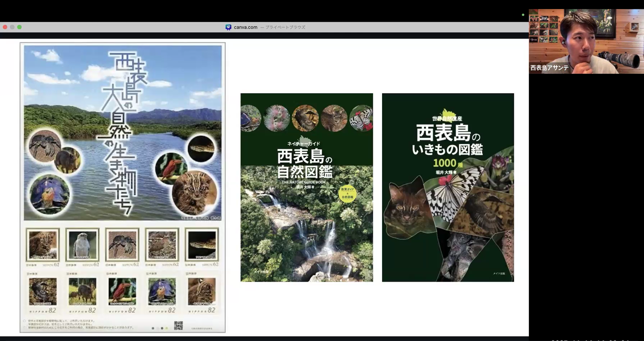Click the butterfly circle on nature guide cover
644x341 pixels.
361,118
